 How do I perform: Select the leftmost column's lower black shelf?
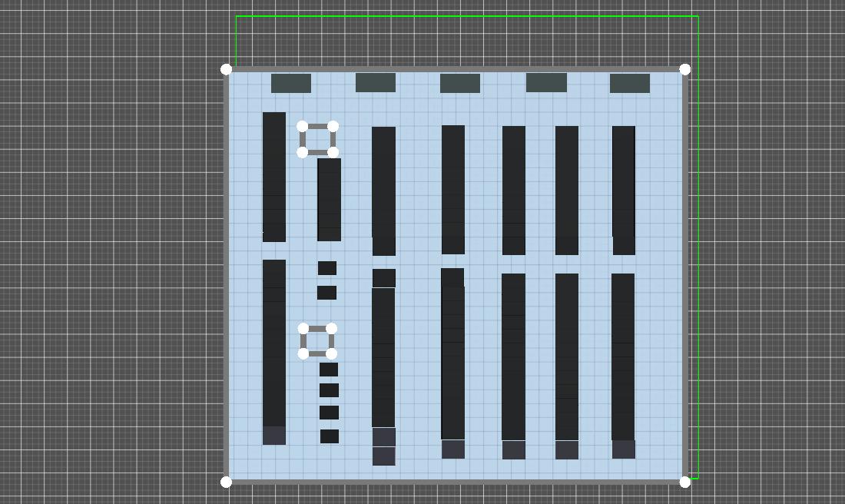coord(274,342)
